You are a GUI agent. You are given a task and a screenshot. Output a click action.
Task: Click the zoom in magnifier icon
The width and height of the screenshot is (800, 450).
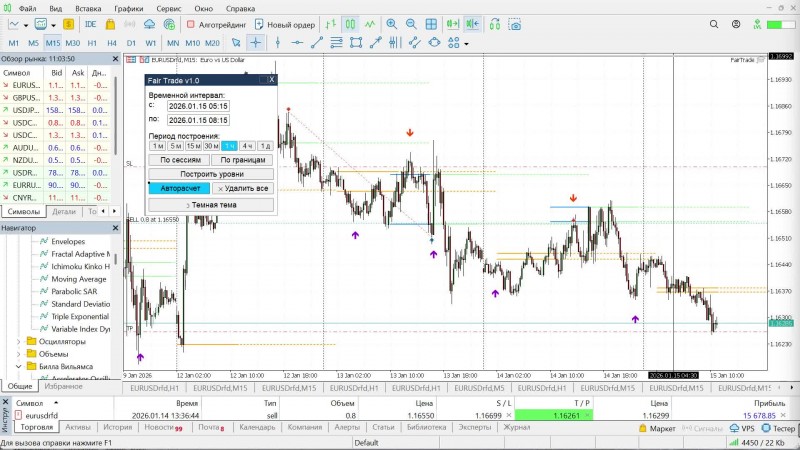391,24
